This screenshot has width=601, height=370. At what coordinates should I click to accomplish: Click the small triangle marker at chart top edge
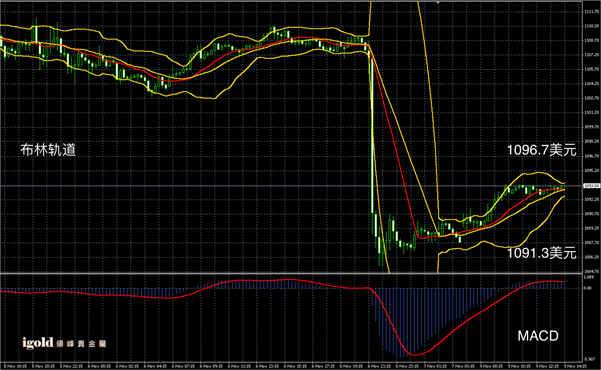tap(438, 2)
